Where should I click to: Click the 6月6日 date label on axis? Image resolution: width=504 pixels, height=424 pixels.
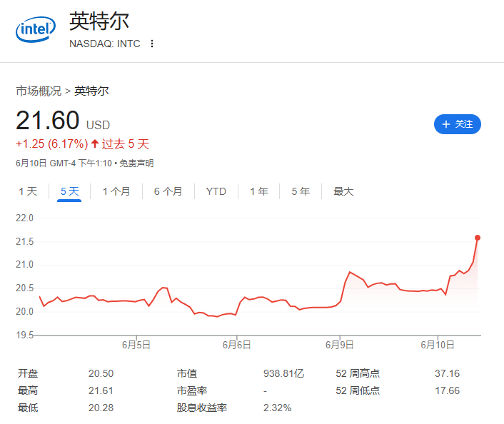click(236, 345)
